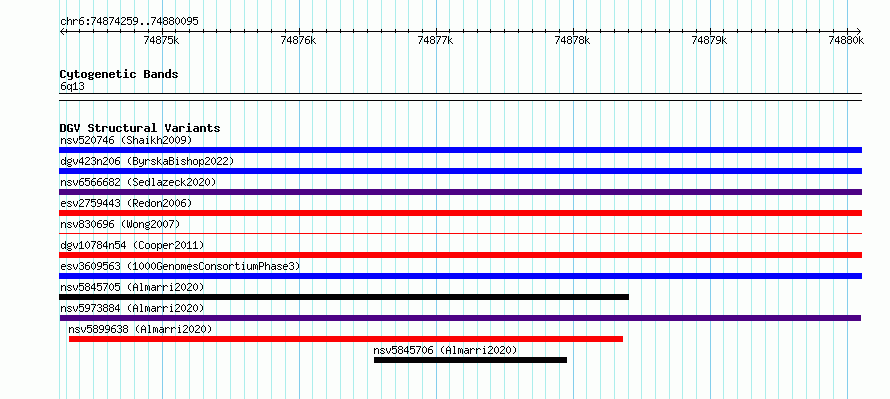This screenshot has width=890, height=399.
Task: Select the red bar under dgv10784n54
Action: pyautogui.click(x=460, y=255)
